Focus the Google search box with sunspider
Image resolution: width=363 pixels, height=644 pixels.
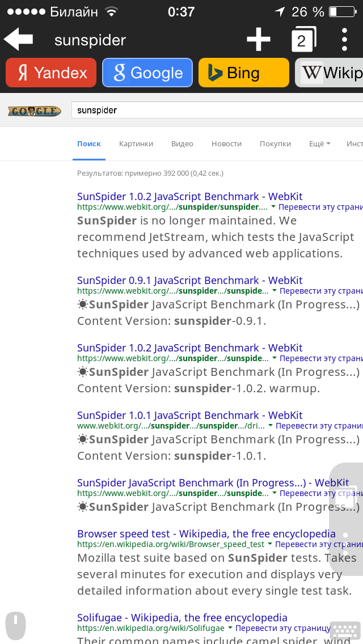[x=217, y=110]
